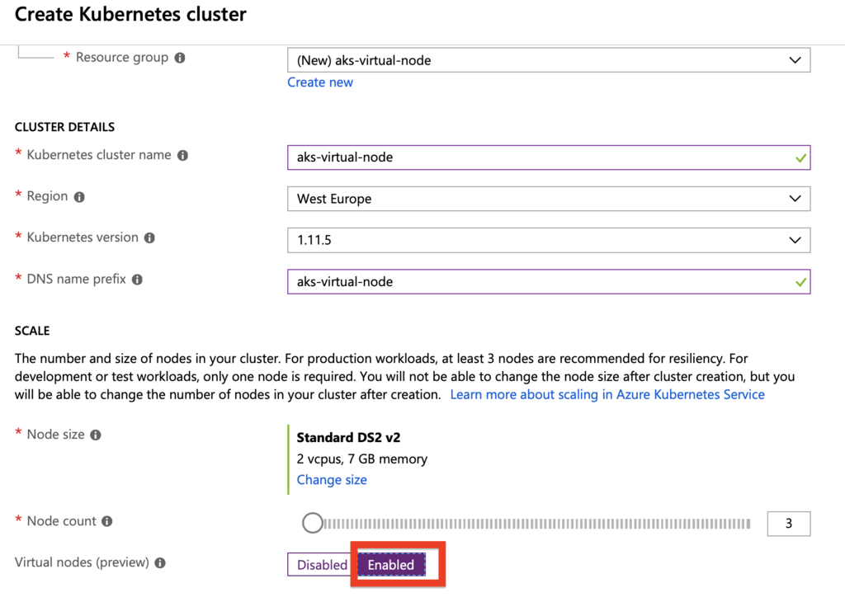Viewport: 845px width, 616px height.
Task: Expand the Region dropdown showing West Europe
Action: [548, 199]
